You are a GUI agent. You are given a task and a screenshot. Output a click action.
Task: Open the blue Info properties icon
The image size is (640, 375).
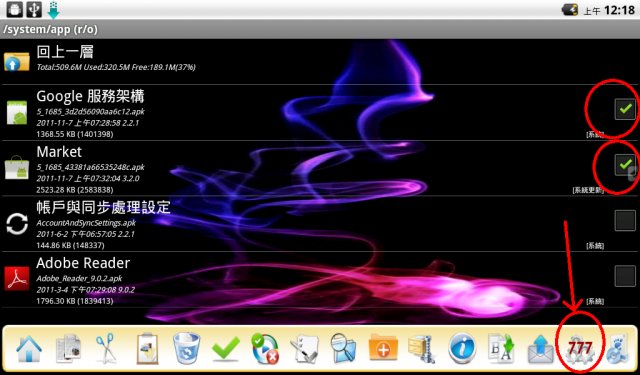click(462, 349)
